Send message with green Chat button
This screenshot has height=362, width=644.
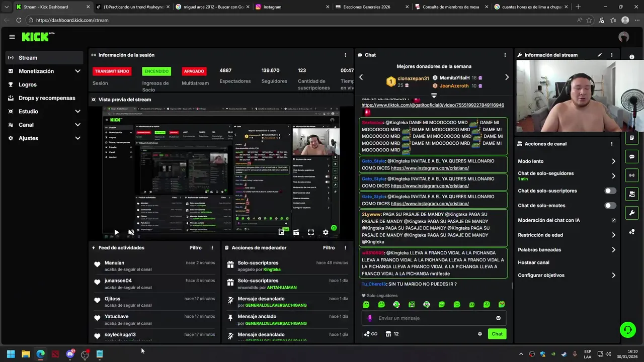click(497, 334)
